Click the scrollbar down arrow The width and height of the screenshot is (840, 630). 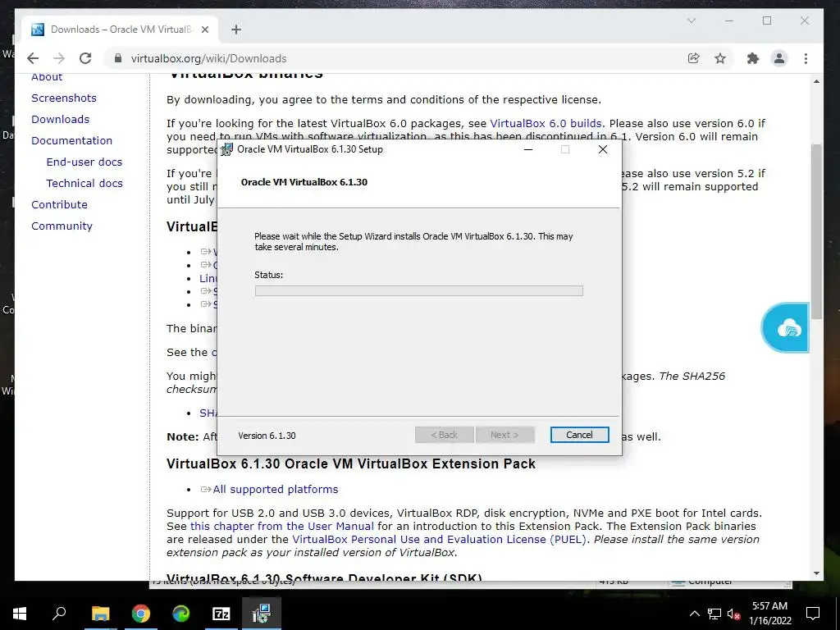tap(816, 573)
